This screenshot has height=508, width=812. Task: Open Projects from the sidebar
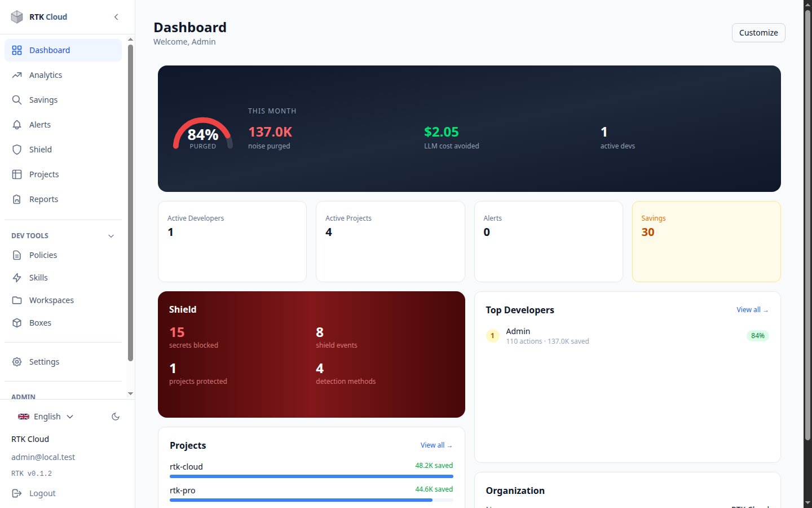(63, 174)
